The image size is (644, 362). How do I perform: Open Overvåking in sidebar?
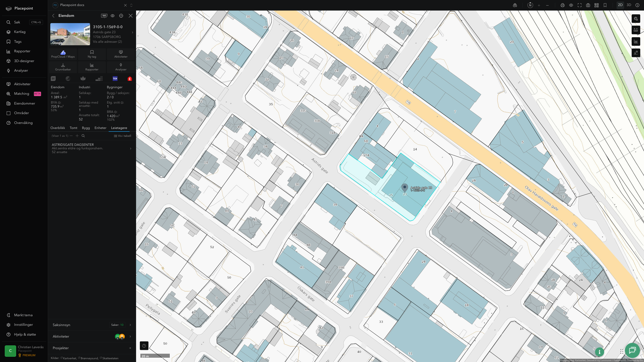23,123
